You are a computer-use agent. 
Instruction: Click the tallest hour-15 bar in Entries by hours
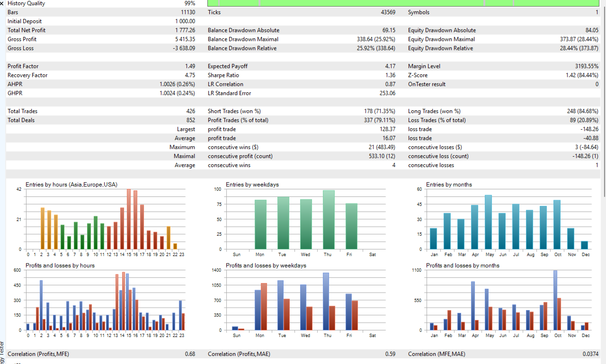pos(129,219)
